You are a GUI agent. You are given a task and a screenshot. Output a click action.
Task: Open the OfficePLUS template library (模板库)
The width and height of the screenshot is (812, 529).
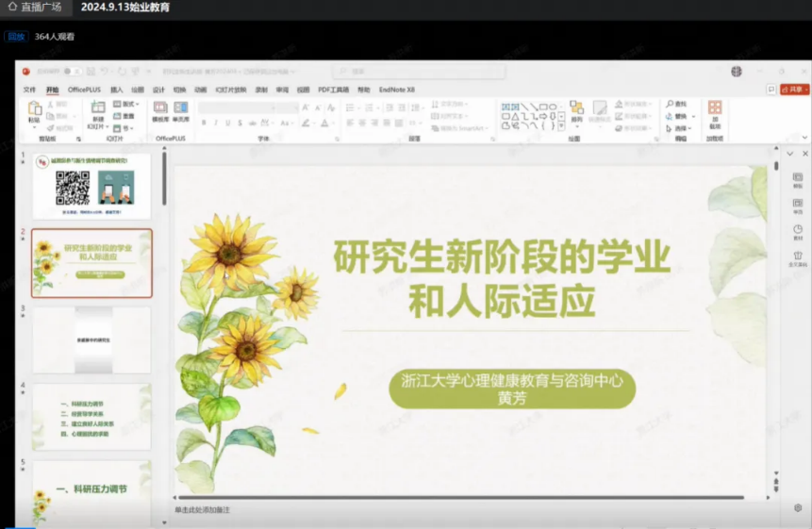160,110
